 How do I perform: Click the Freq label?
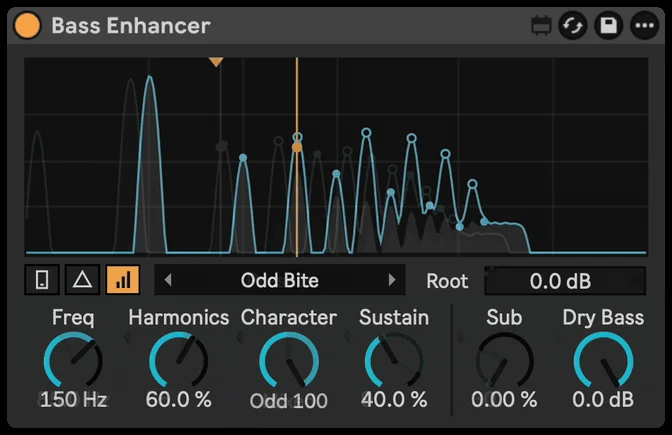[x=73, y=318]
